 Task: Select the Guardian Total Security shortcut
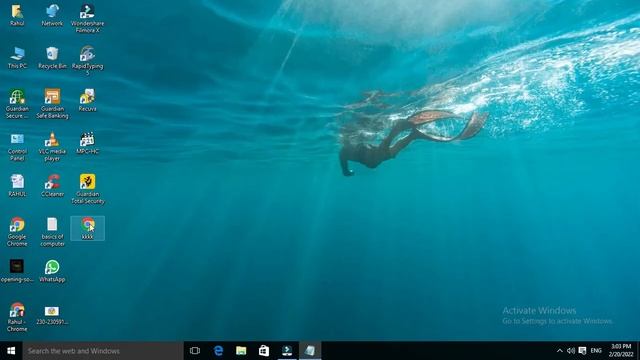(87, 189)
